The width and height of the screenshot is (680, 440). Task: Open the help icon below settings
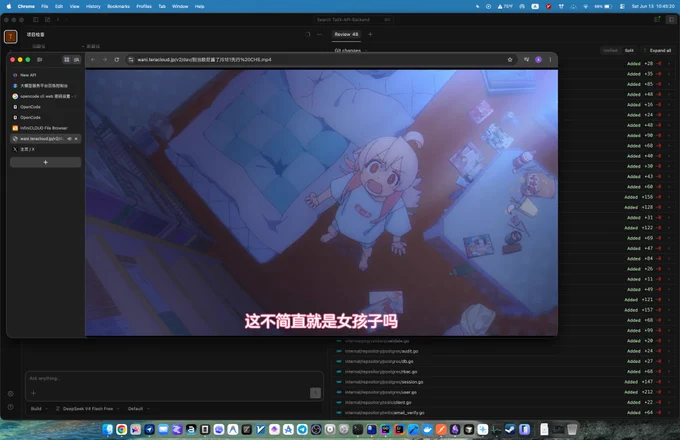pyautogui.click(x=11, y=407)
